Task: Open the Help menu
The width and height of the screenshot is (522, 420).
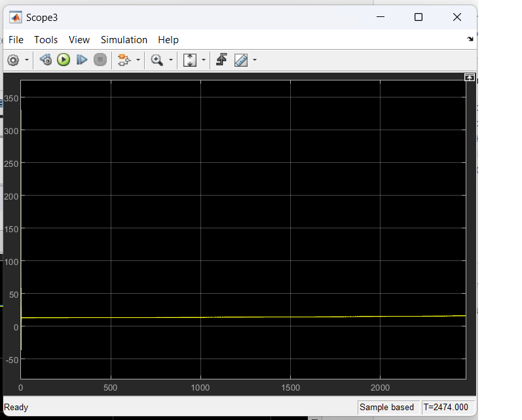Action: pos(168,40)
